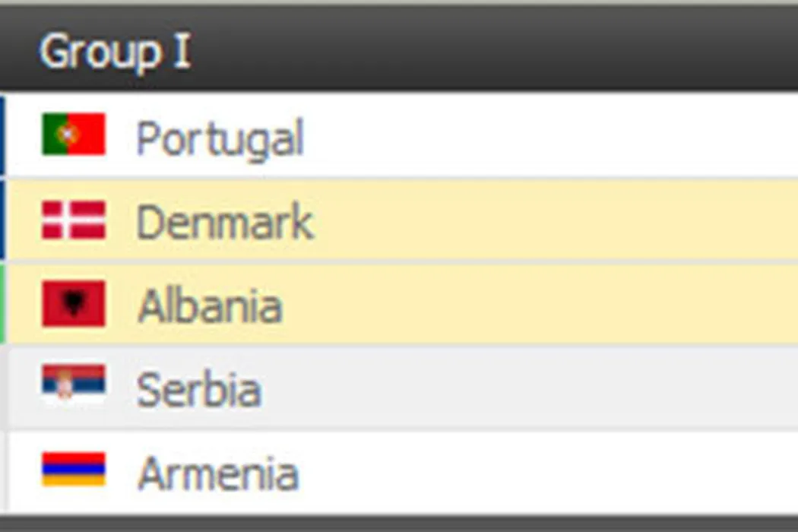Image resolution: width=798 pixels, height=532 pixels.
Task: Click the dark Group I header bar background
Action: click(x=494, y=50)
